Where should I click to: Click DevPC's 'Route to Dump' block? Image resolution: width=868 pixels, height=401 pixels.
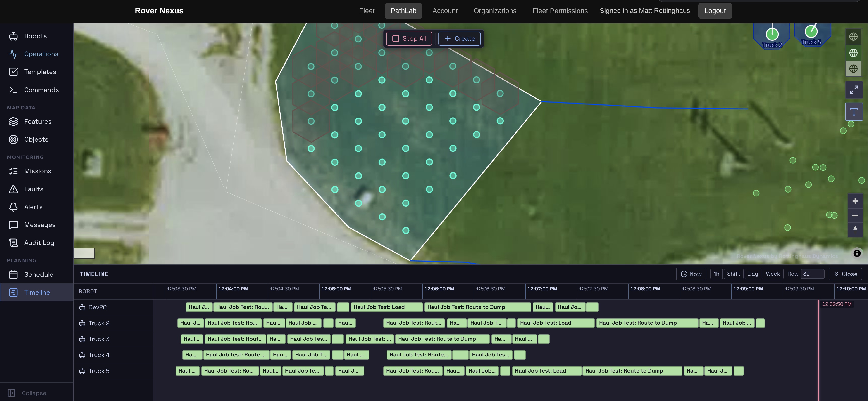click(477, 307)
